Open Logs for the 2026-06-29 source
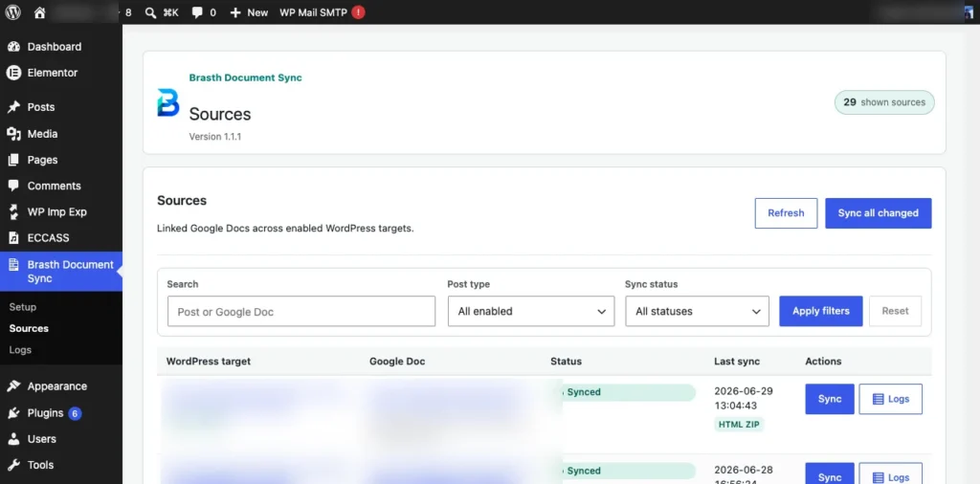Screen dimensions: 980x484 click(x=891, y=399)
